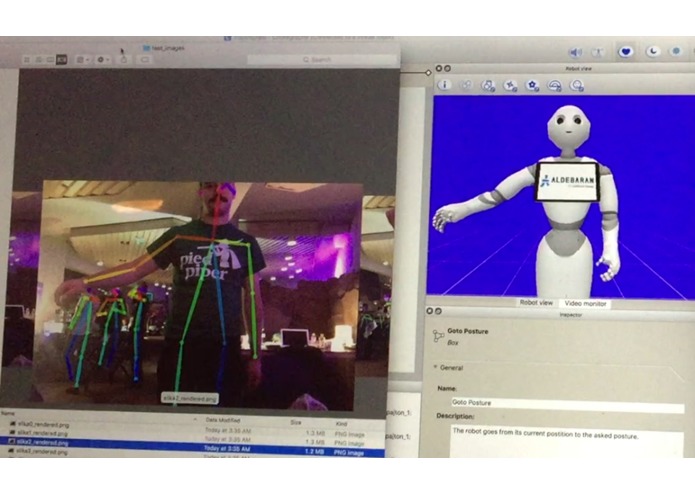Image resolution: width=695 pixels, height=494 pixels.
Task: Click the second round button in Inspector titlebar
Action: pos(438,311)
